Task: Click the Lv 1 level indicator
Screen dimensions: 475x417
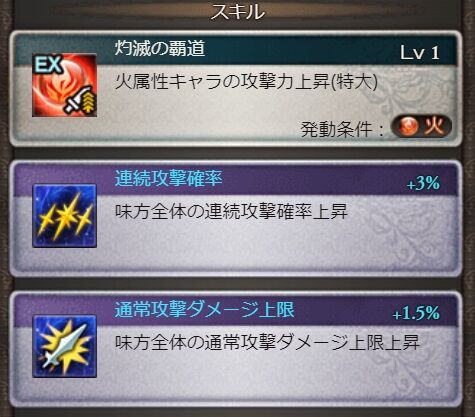Action: pyautogui.click(x=420, y=53)
